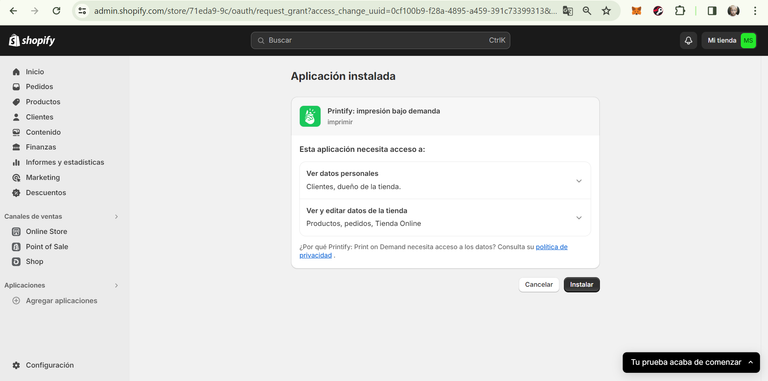Reload the page with browser refresh icon
Viewport: 768px width, 381px height.
[x=56, y=11]
